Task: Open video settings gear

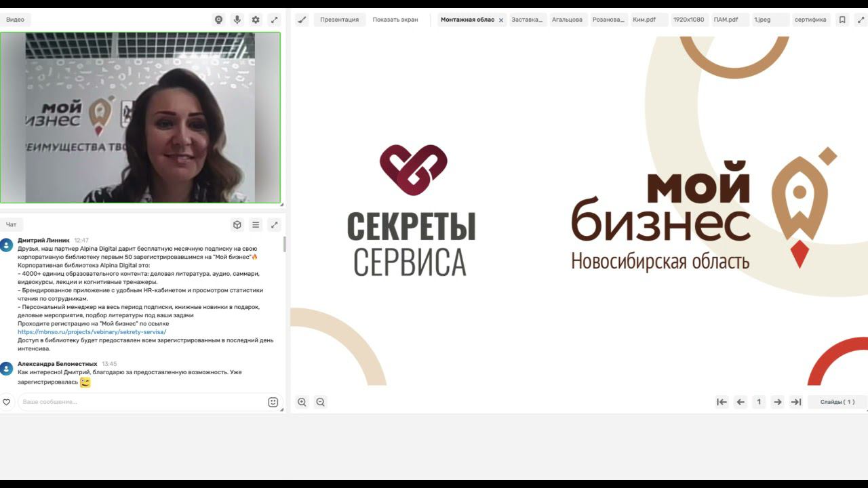Action: (x=256, y=20)
